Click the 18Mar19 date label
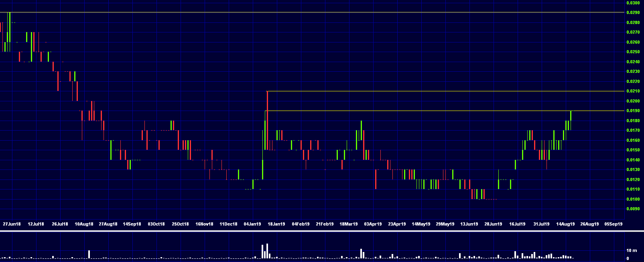644x262 pixels. click(x=349, y=224)
